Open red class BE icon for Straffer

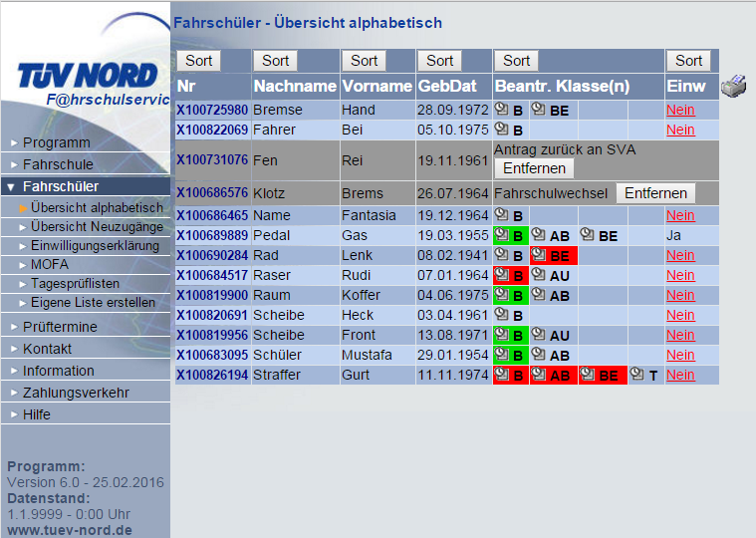[588, 374]
